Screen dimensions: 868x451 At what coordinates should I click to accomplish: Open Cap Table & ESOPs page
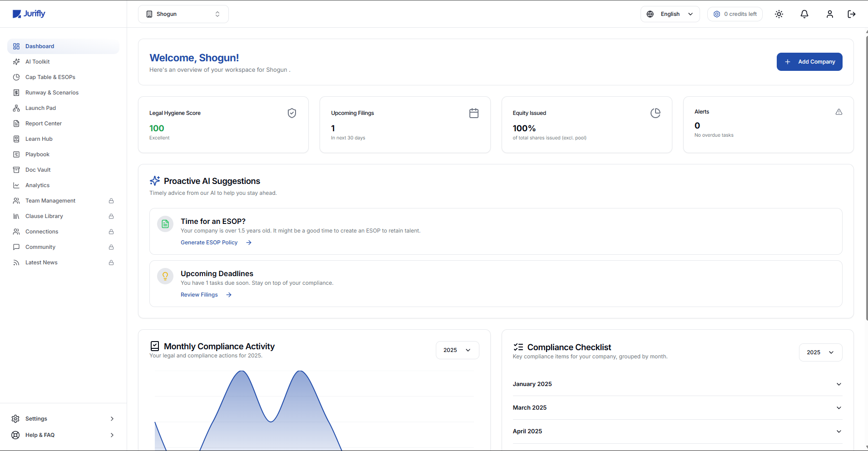(x=63, y=77)
